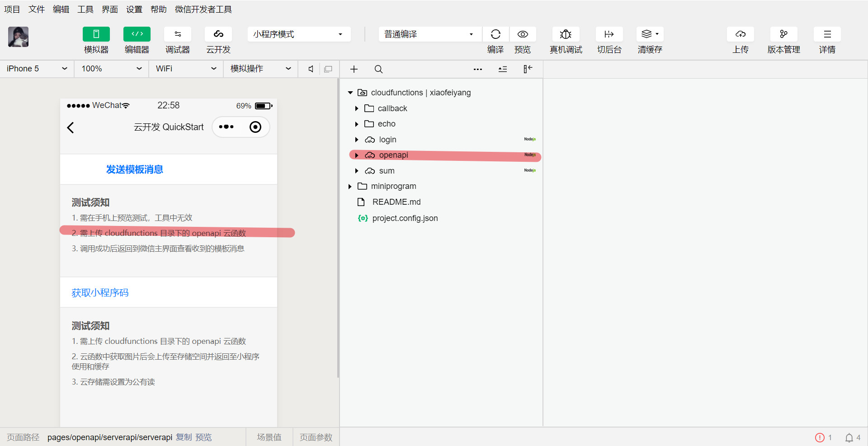Click the collapse-all file tree icon
Image resolution: width=868 pixels, height=446 pixels.
[x=503, y=69]
